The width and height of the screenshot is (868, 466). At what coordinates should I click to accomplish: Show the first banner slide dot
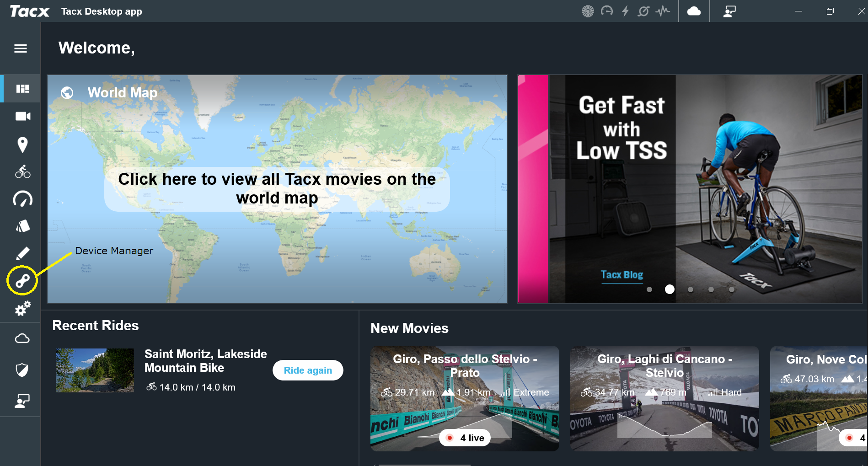(649, 289)
